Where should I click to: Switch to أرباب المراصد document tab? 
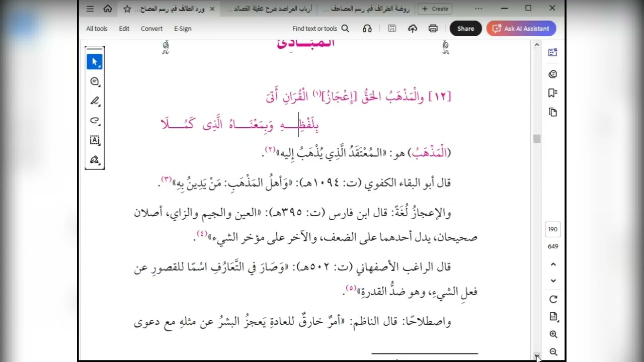coord(269,9)
